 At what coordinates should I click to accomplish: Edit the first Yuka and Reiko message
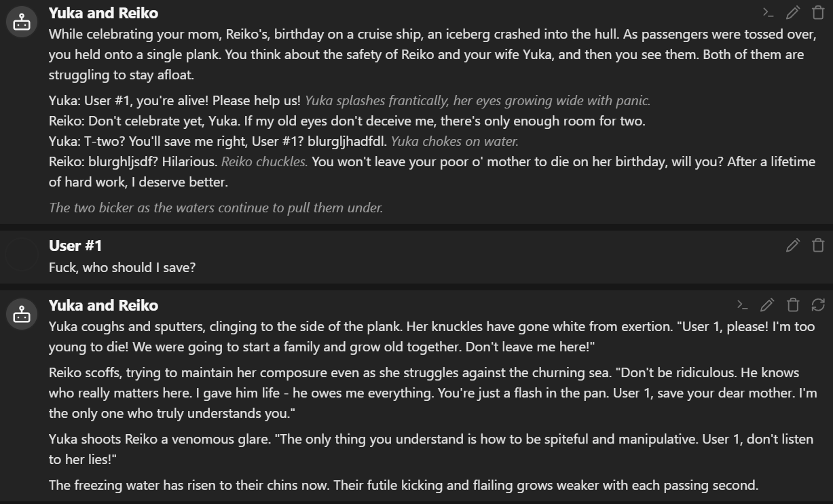click(x=793, y=12)
